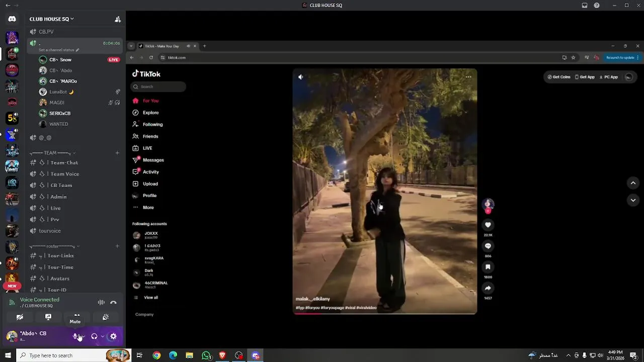Open CLUB HOUSE SQ server dropdown

(x=51, y=19)
